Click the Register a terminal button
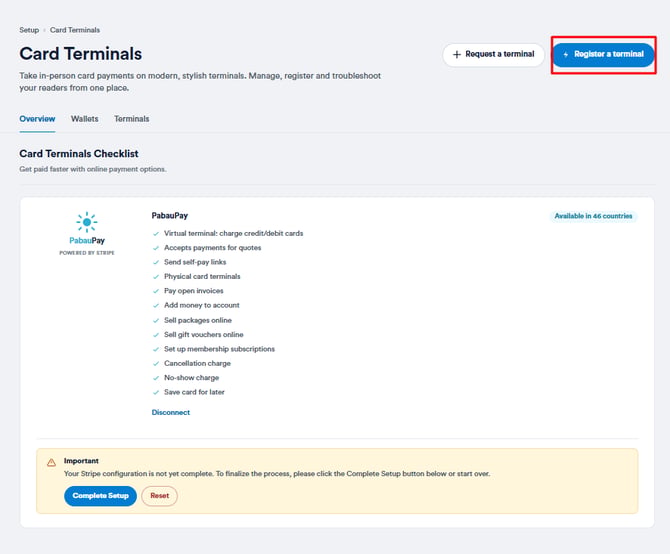This screenshot has width=670, height=554. (x=603, y=54)
